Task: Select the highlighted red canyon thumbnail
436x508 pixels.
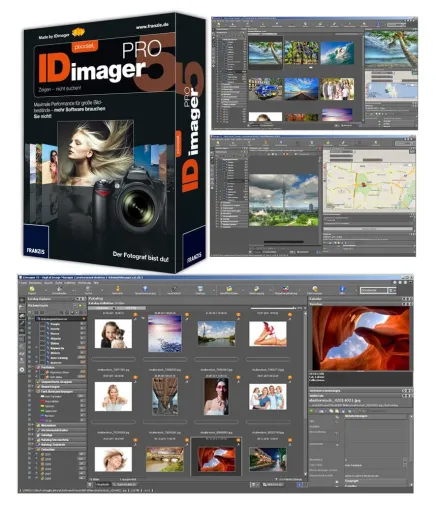Action: (216, 459)
